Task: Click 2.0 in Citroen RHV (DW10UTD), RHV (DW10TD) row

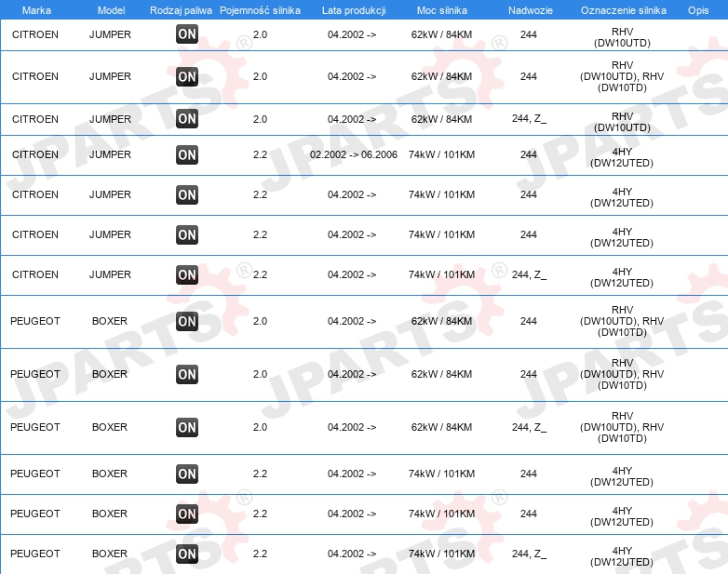Action: pos(260,76)
